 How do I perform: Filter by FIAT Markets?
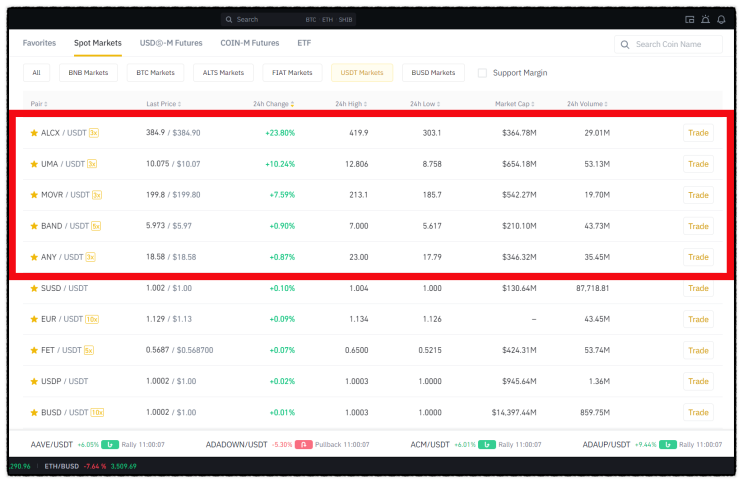(x=292, y=73)
